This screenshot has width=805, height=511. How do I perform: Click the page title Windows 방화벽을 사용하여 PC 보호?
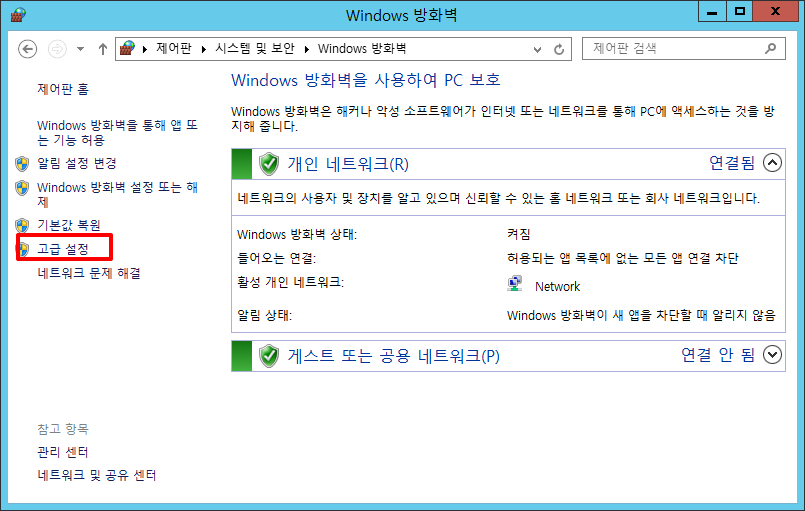(366, 80)
